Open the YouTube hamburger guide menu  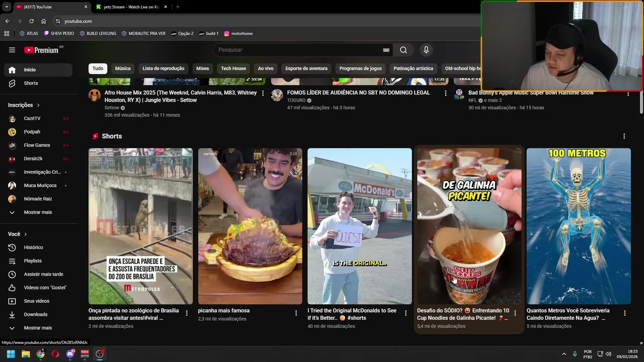[x=12, y=50]
